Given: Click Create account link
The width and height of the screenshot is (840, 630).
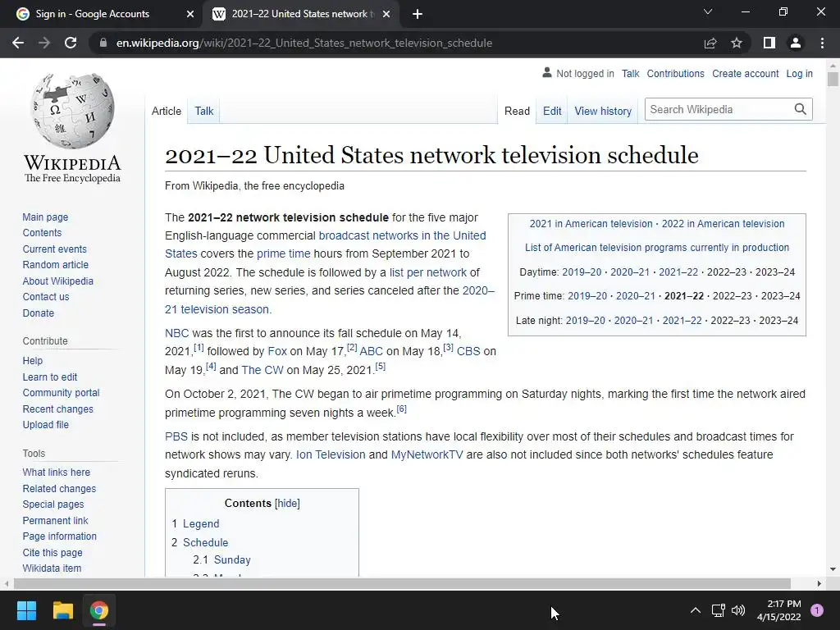Looking at the screenshot, I should coord(745,73).
